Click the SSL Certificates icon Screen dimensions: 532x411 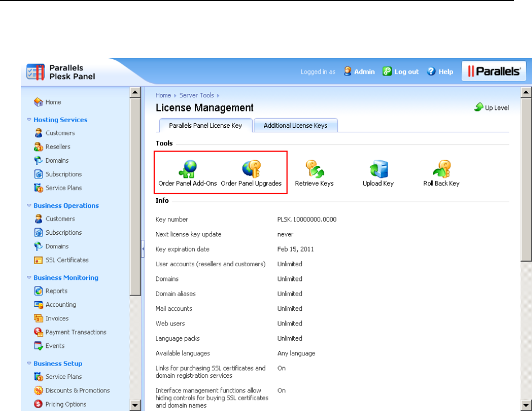[x=38, y=260]
